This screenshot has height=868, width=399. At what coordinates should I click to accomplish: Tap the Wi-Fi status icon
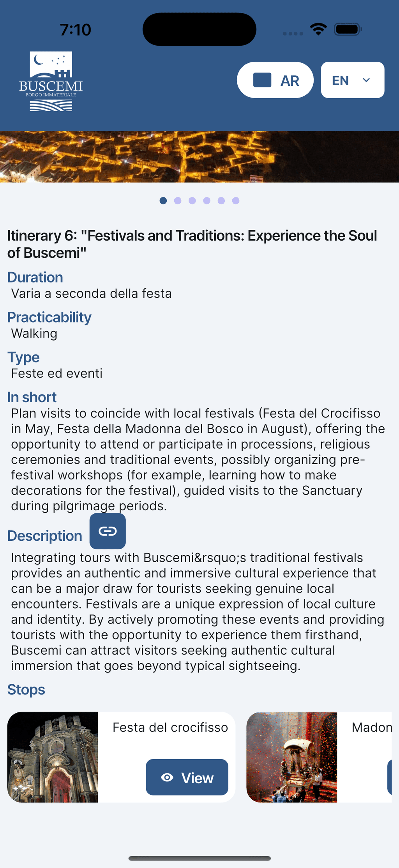(318, 29)
